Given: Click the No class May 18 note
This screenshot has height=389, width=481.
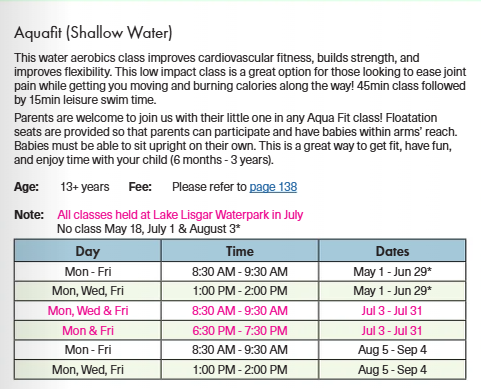Looking at the screenshot, I should point(149,229).
